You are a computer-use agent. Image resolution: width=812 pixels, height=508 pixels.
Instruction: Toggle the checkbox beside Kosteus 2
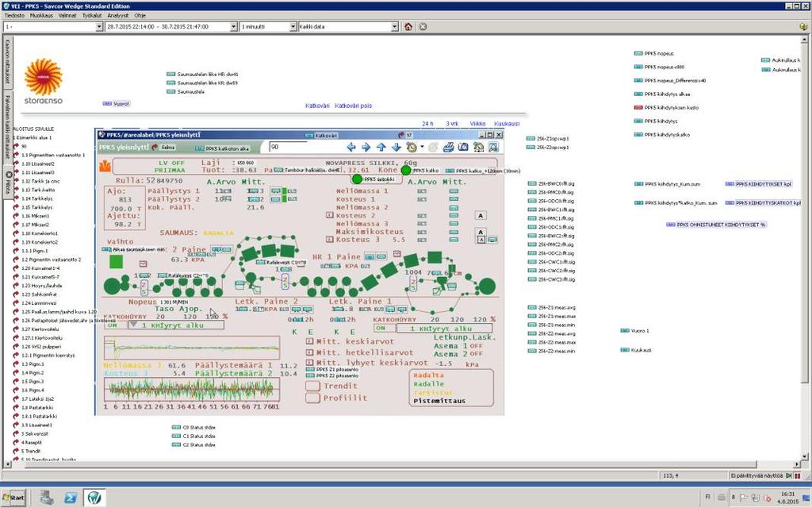[329, 215]
